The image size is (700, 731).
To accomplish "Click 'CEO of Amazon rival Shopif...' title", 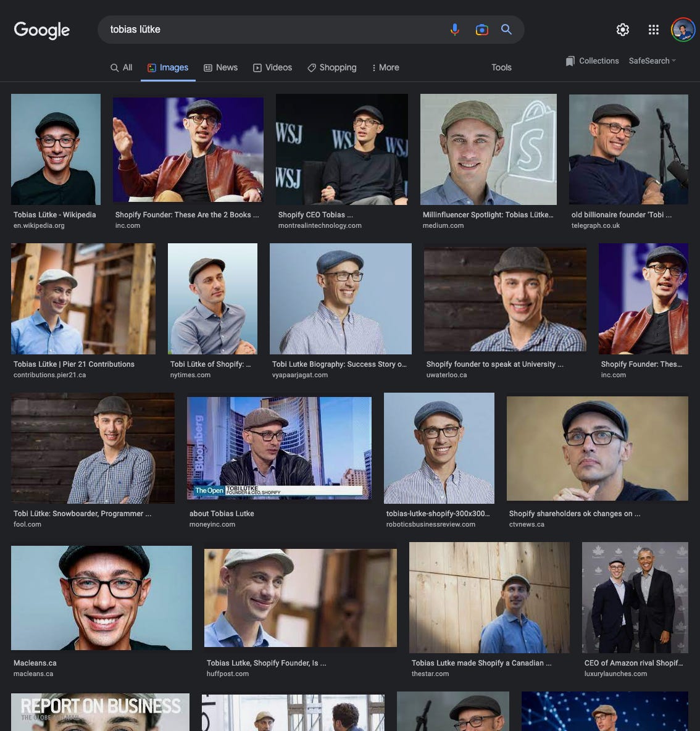I will tap(634, 663).
